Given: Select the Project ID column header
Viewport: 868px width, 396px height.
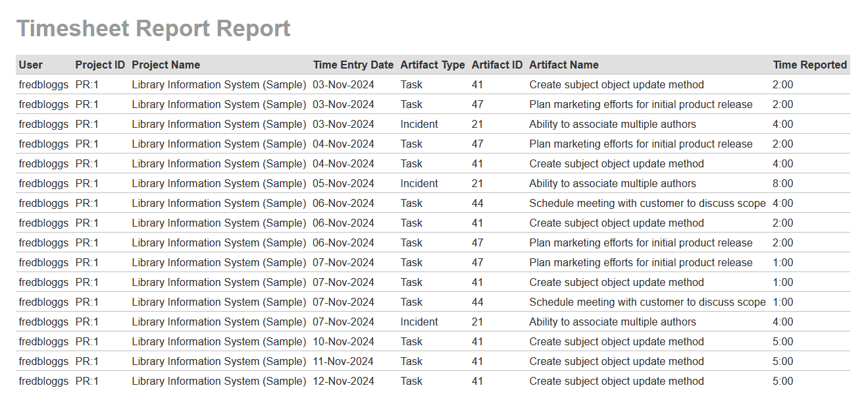Looking at the screenshot, I should click(100, 65).
